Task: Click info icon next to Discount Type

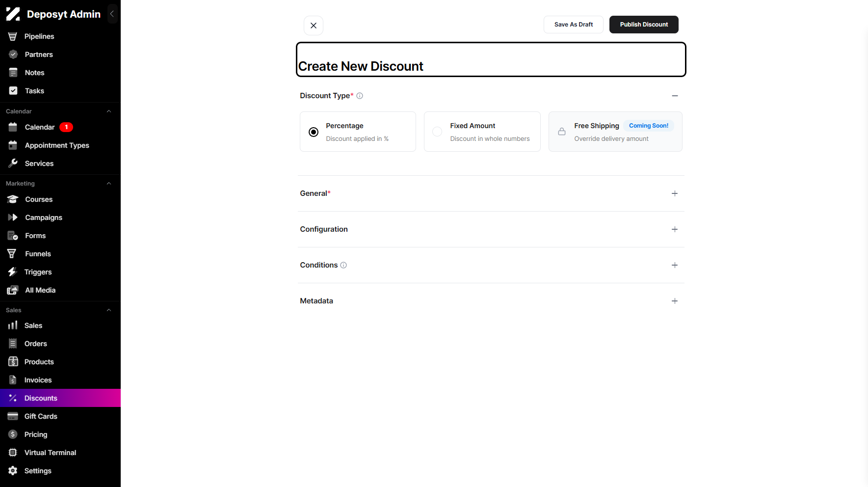Action: coord(360,96)
